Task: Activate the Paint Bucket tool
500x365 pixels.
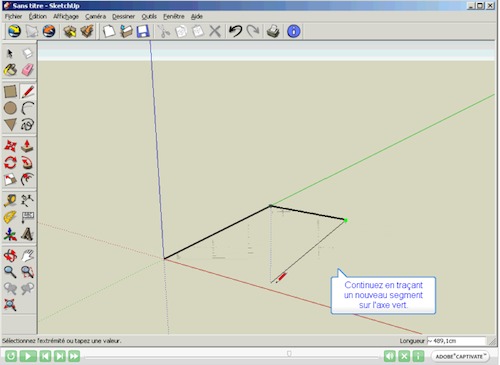Action: tap(10, 70)
